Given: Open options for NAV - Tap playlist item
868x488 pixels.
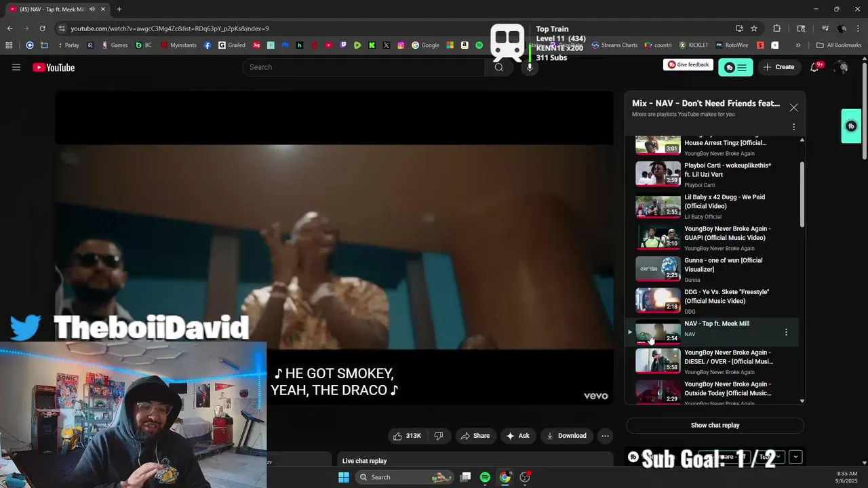Looking at the screenshot, I should tap(786, 332).
